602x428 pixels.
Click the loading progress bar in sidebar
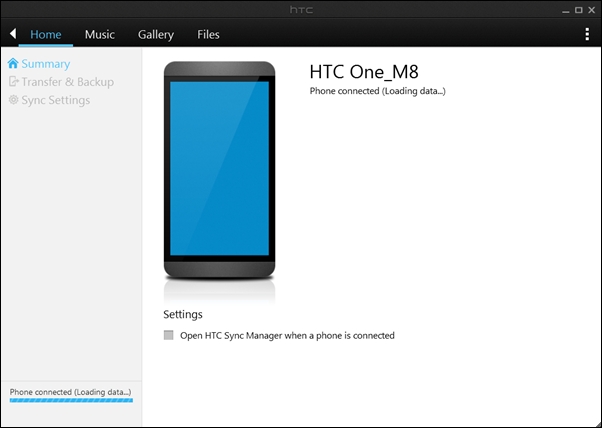(71, 400)
